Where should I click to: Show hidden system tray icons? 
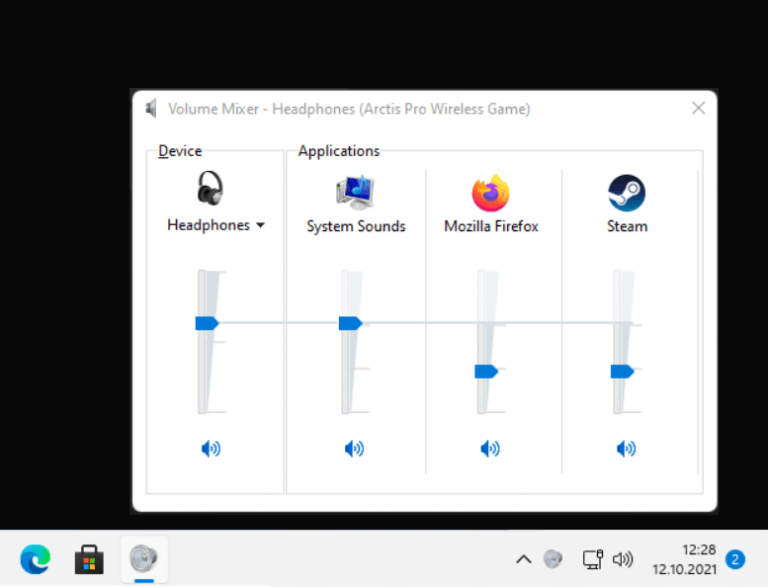(524, 559)
